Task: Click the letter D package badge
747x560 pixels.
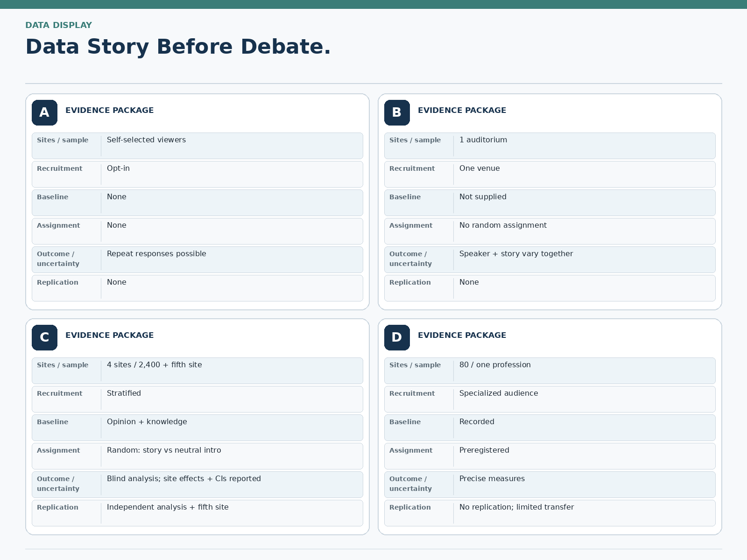Action: pos(397,337)
